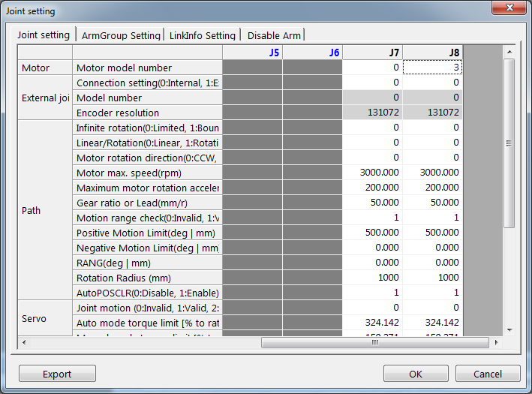Click the table's scroll up arrow

(x=509, y=52)
